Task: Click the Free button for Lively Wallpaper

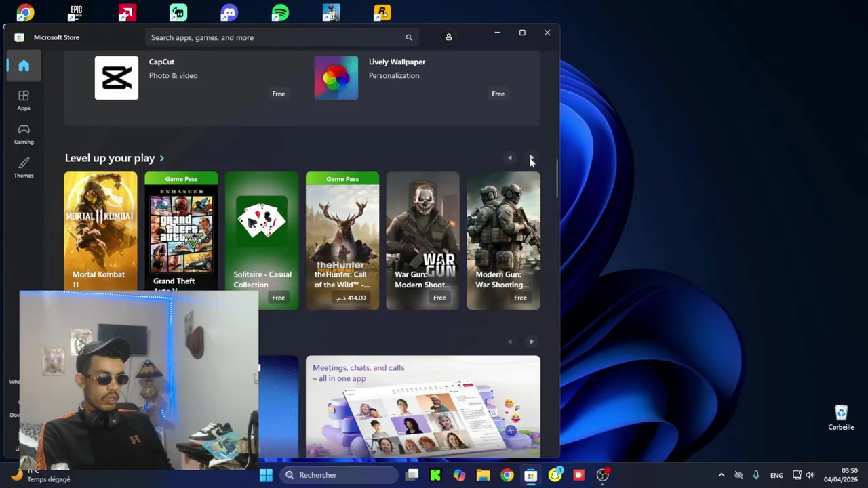Action: [498, 94]
